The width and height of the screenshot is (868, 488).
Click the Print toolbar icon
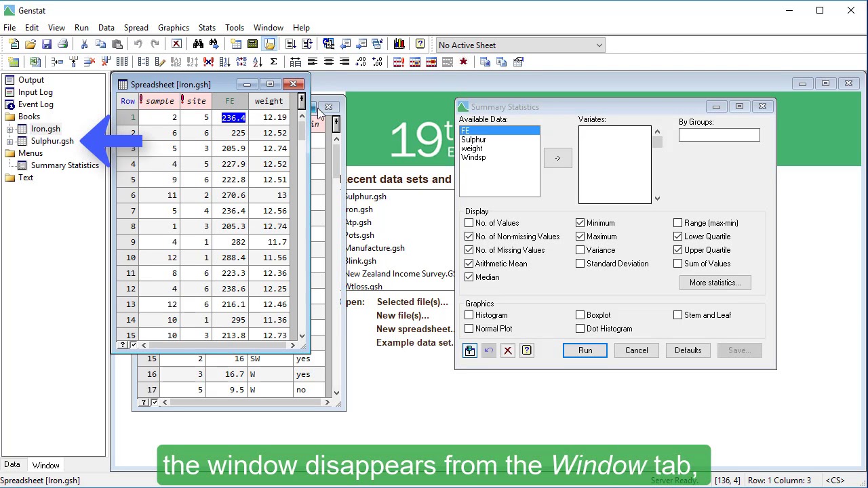pyautogui.click(x=63, y=45)
